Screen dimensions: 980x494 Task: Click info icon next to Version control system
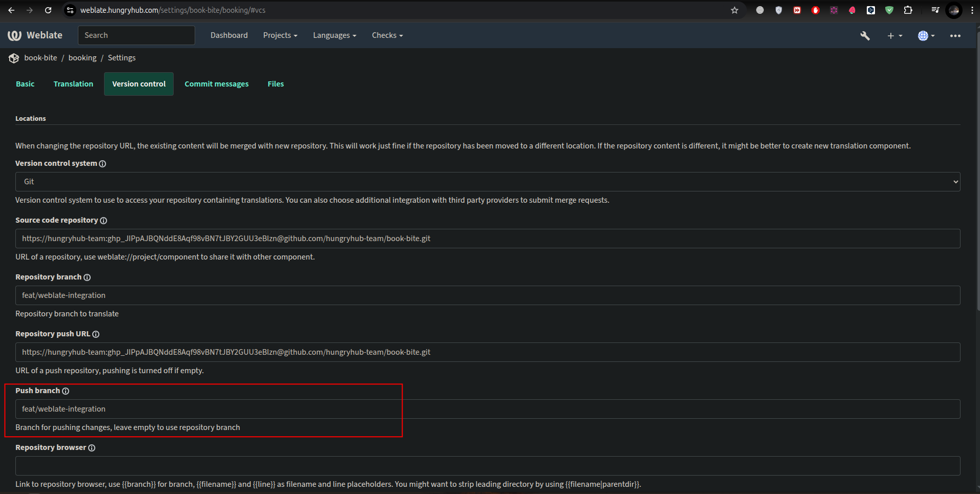coord(102,164)
